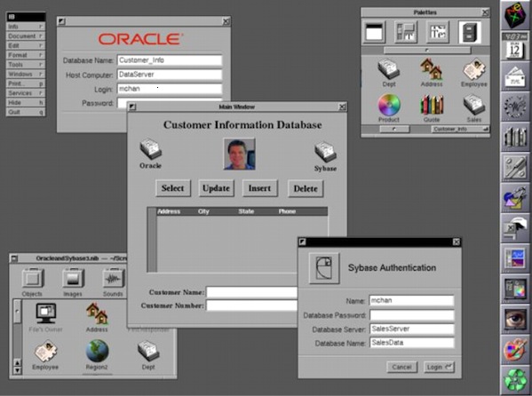Image resolution: width=532 pixels, height=396 pixels.
Task: Click the Customer Name field in Main Window
Action: click(x=251, y=292)
